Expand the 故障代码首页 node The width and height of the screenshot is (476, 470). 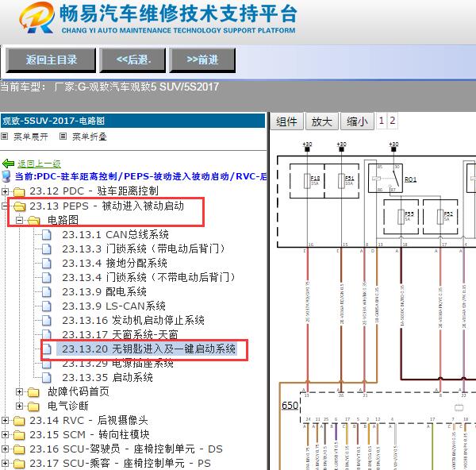19,392
